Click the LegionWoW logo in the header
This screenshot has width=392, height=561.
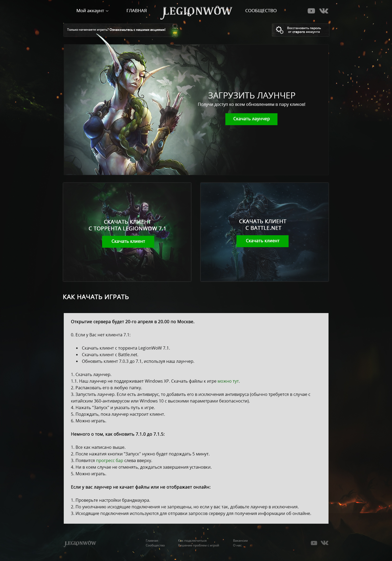click(x=196, y=12)
